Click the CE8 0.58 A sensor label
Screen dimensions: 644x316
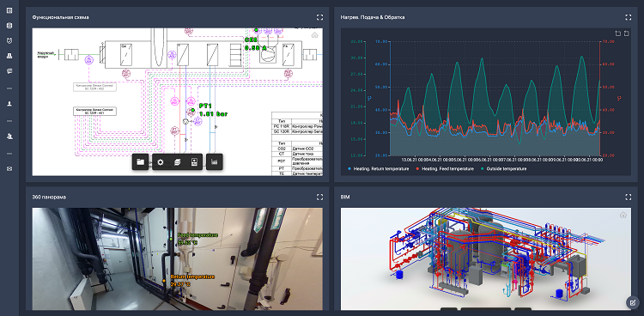coord(256,44)
